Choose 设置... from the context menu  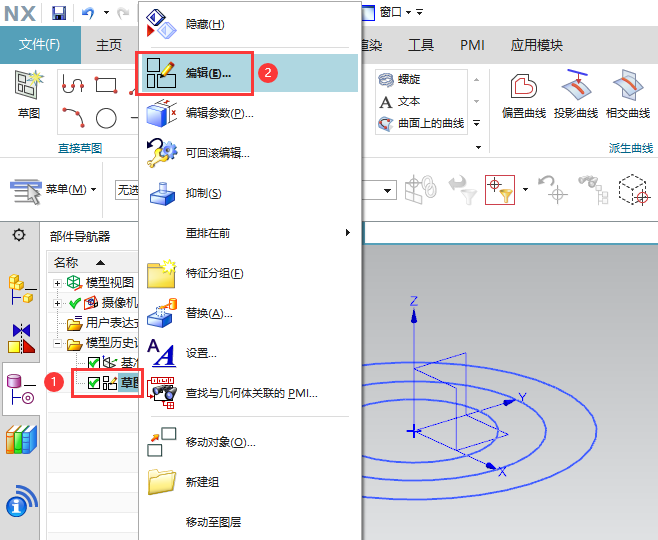[x=250, y=354]
